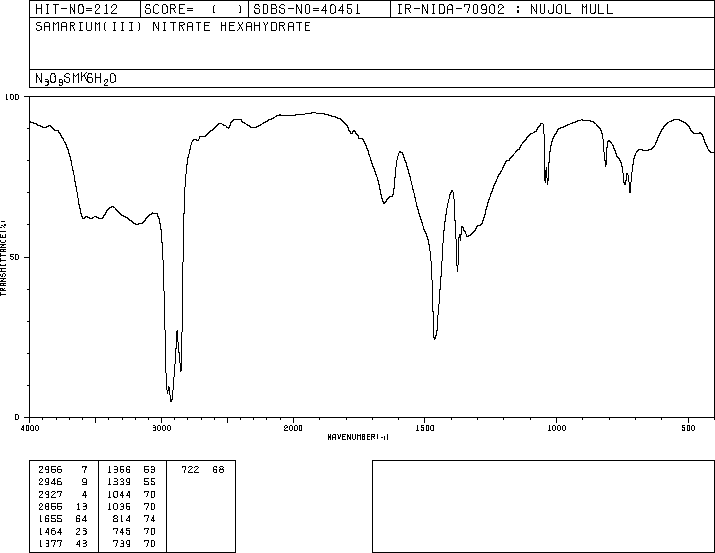Image resolution: width=715 pixels, height=553 pixels.
Task: Click the WAVENUMBER axis title
Action: [358, 437]
